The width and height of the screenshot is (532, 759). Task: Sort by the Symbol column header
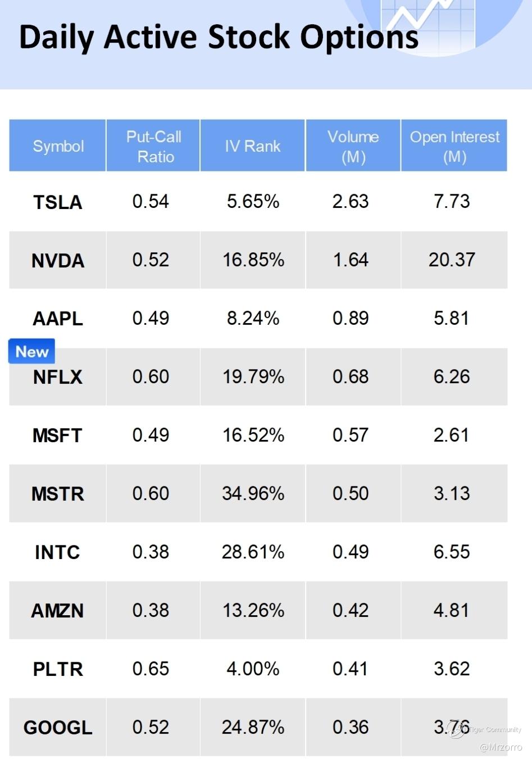coord(58,146)
